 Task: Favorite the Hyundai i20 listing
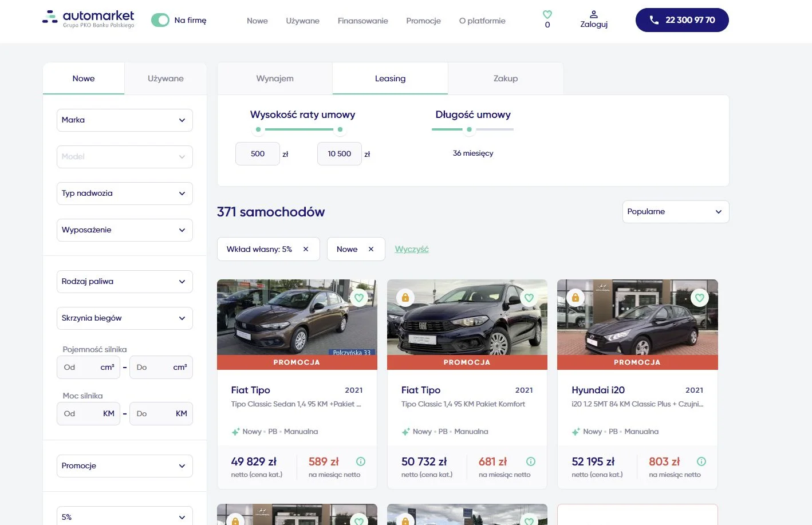(699, 298)
